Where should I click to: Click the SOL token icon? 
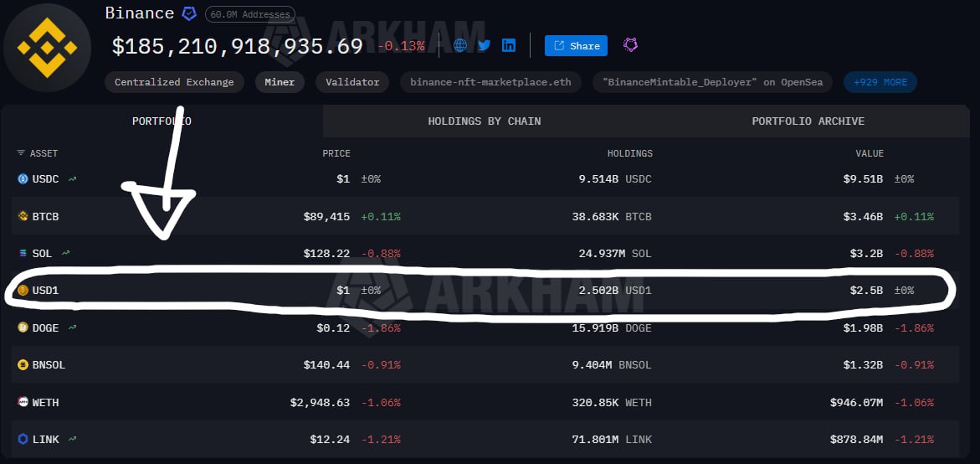[x=23, y=253]
